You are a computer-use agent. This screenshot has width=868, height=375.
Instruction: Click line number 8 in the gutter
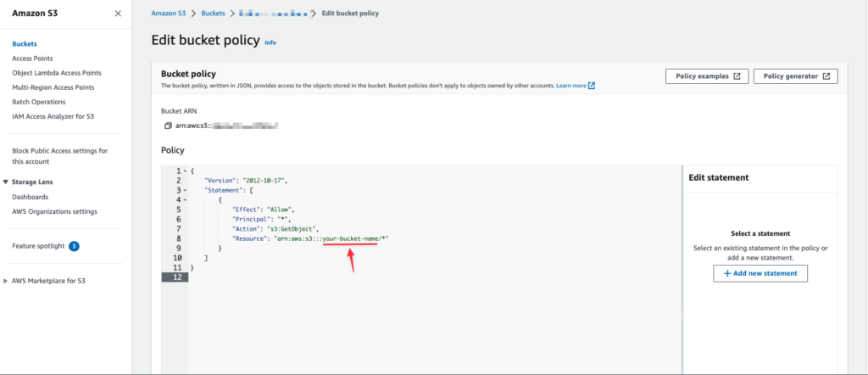(177, 238)
